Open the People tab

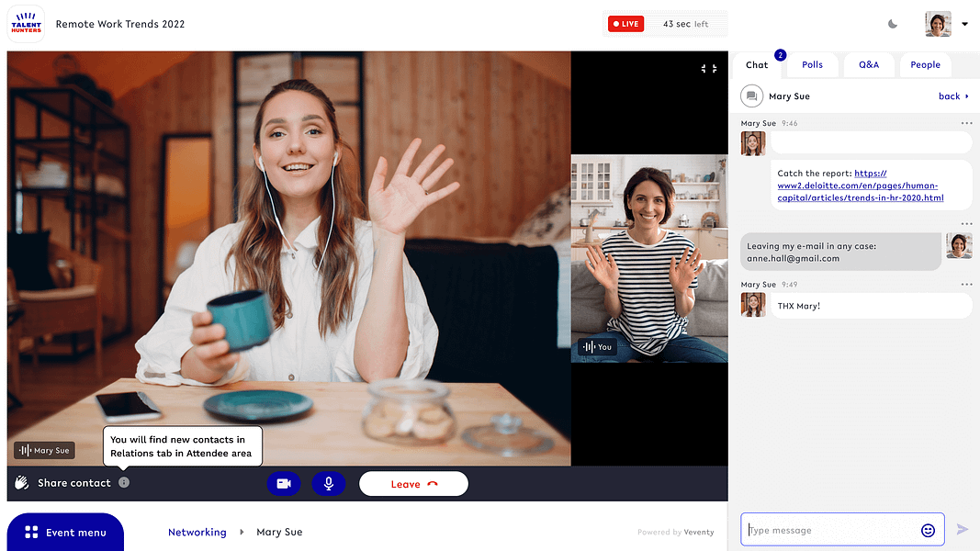(x=925, y=65)
